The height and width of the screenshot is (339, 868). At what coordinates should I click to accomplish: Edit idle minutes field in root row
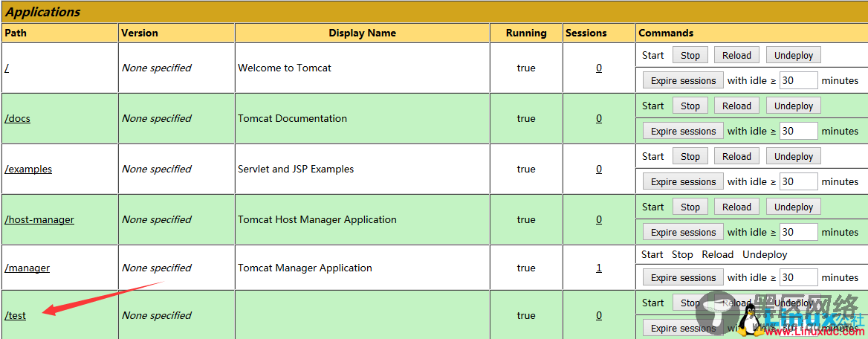pyautogui.click(x=799, y=81)
